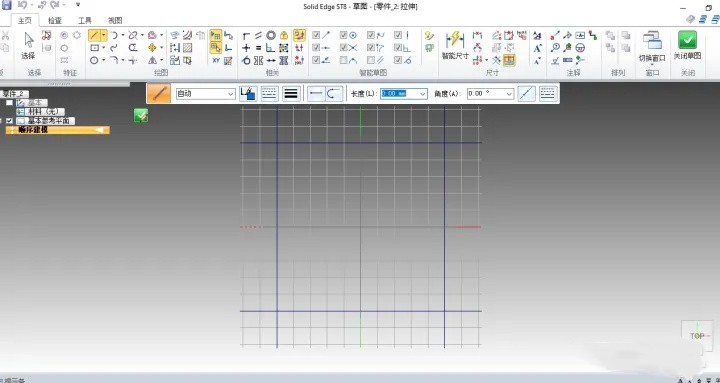Enable the unchecked parallel IntelliSketch checkbox

pos(371,60)
